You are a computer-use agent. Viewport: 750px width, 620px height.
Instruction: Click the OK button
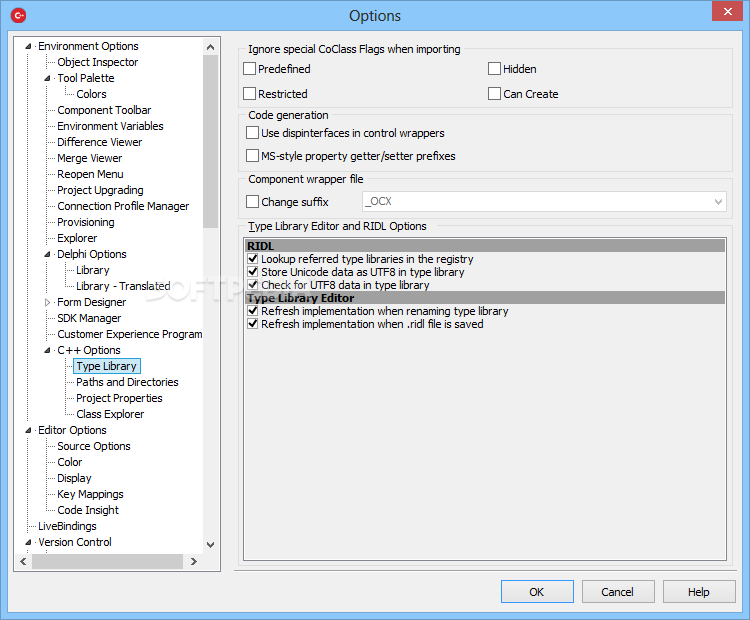tap(537, 592)
